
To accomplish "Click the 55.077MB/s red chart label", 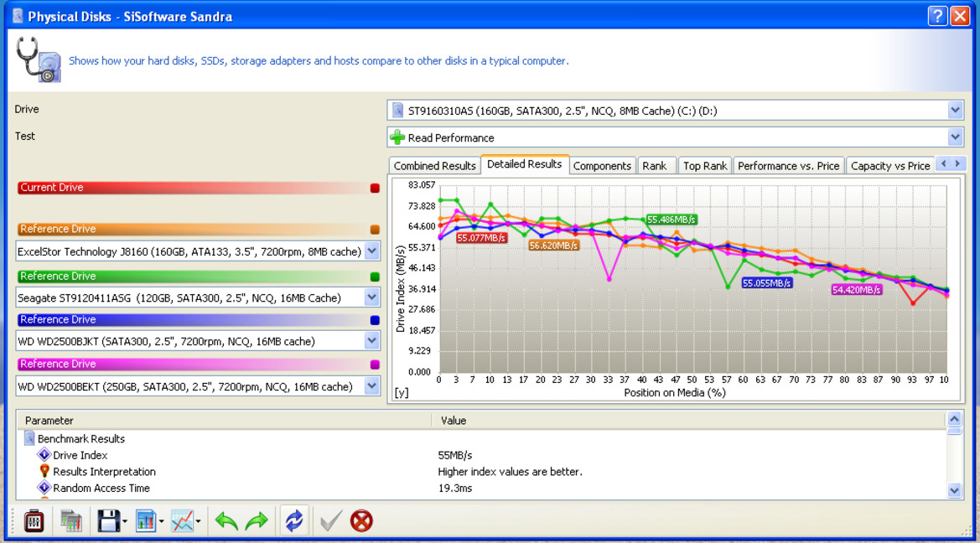I will click(x=480, y=238).
